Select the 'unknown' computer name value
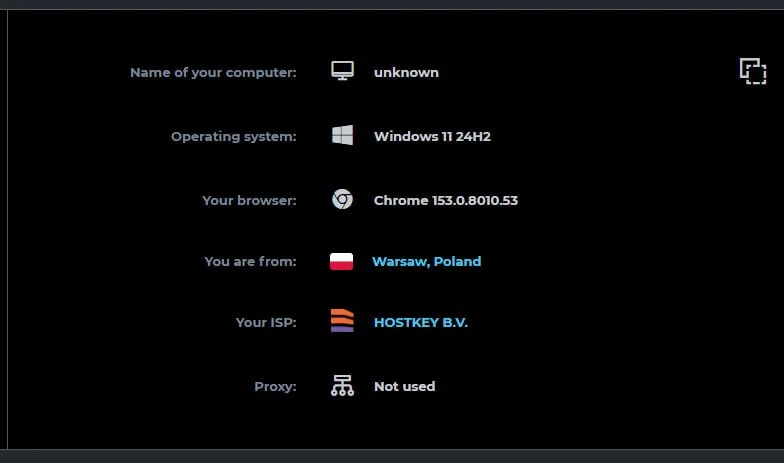 point(406,72)
